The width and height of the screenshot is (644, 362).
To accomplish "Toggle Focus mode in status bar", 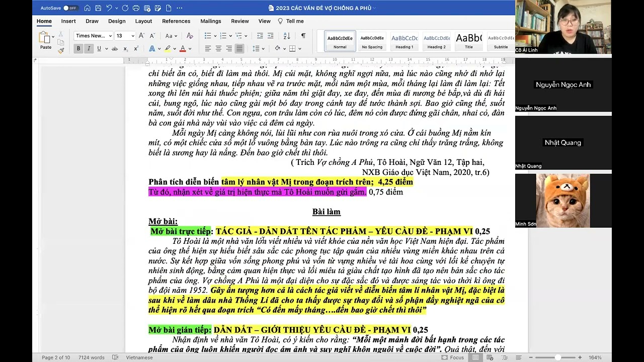I will [x=453, y=357].
